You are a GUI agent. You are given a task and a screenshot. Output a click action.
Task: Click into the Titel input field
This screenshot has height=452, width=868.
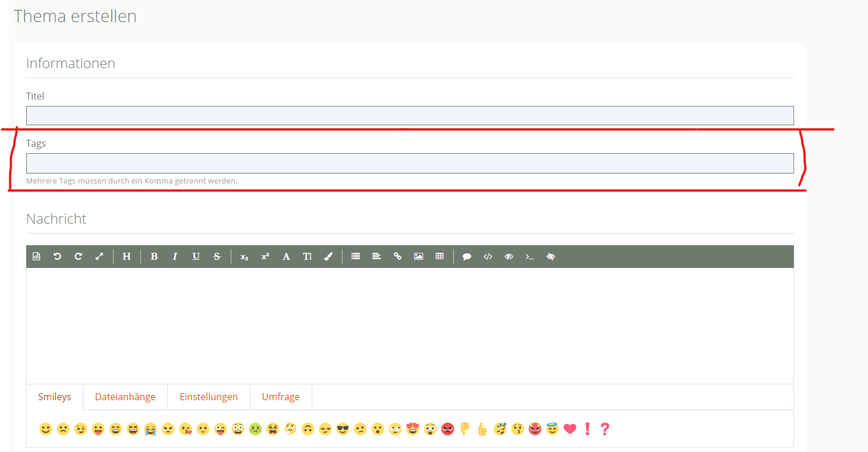click(410, 115)
